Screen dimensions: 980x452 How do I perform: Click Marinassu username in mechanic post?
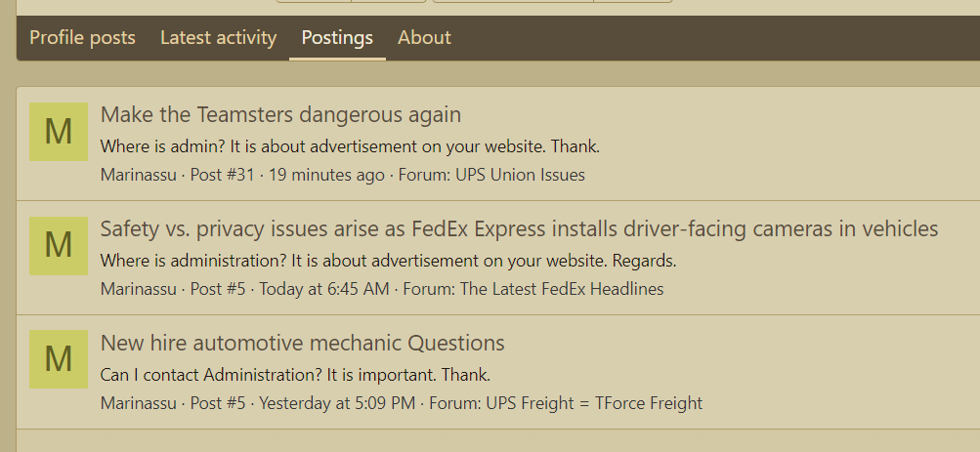pos(138,403)
